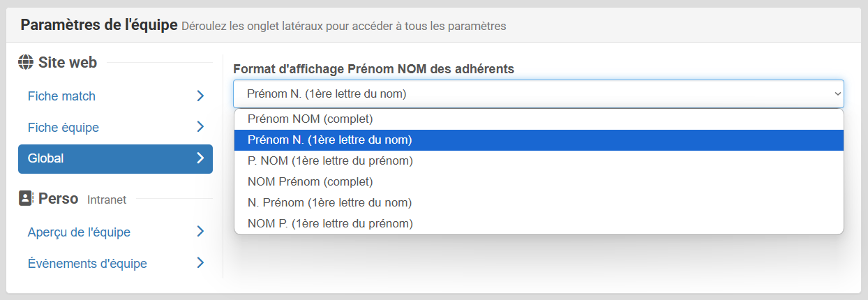This screenshot has height=300, width=868.
Task: Select the "Prénom NOM (complet)" option
Action: pyautogui.click(x=310, y=119)
